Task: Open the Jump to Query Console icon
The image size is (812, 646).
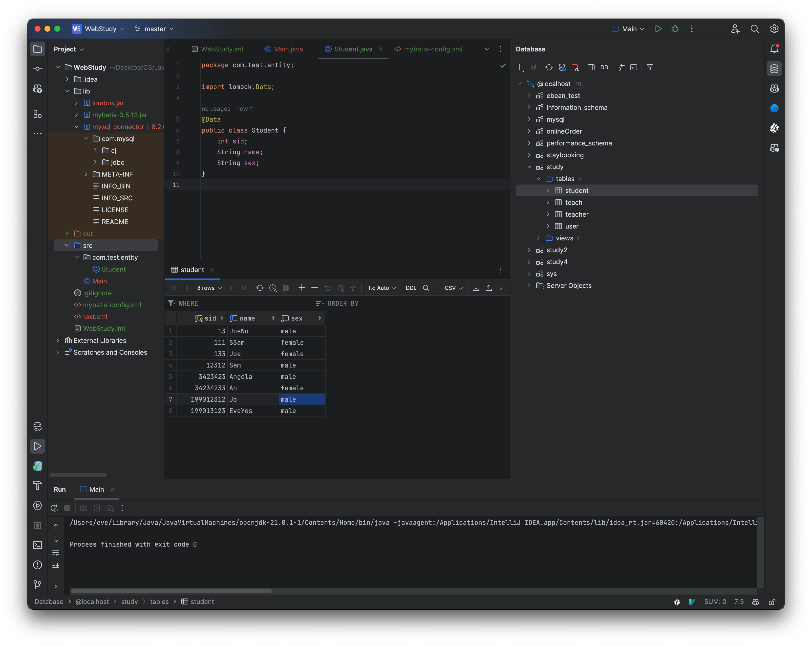Action: click(634, 67)
